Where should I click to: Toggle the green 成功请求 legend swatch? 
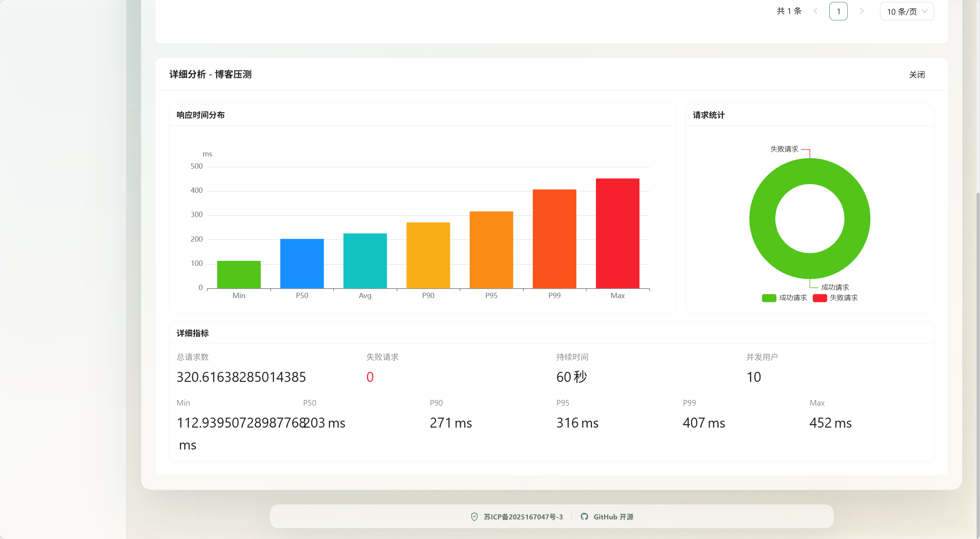pos(769,298)
